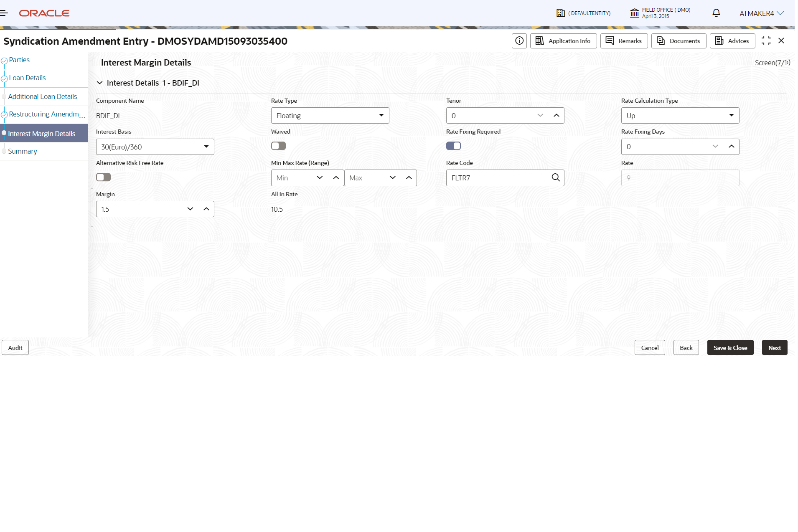Go to the Parties step

19,60
